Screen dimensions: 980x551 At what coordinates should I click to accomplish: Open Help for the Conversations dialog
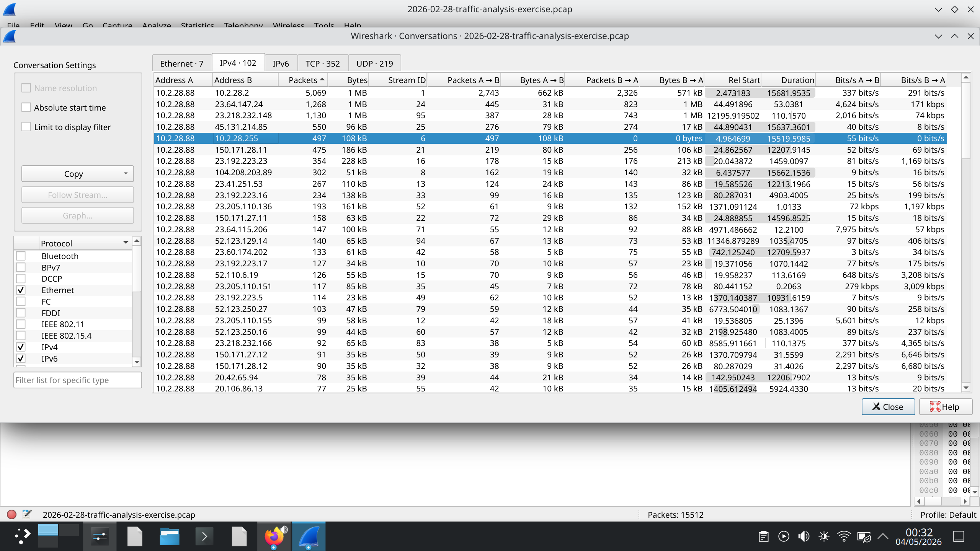click(x=946, y=407)
